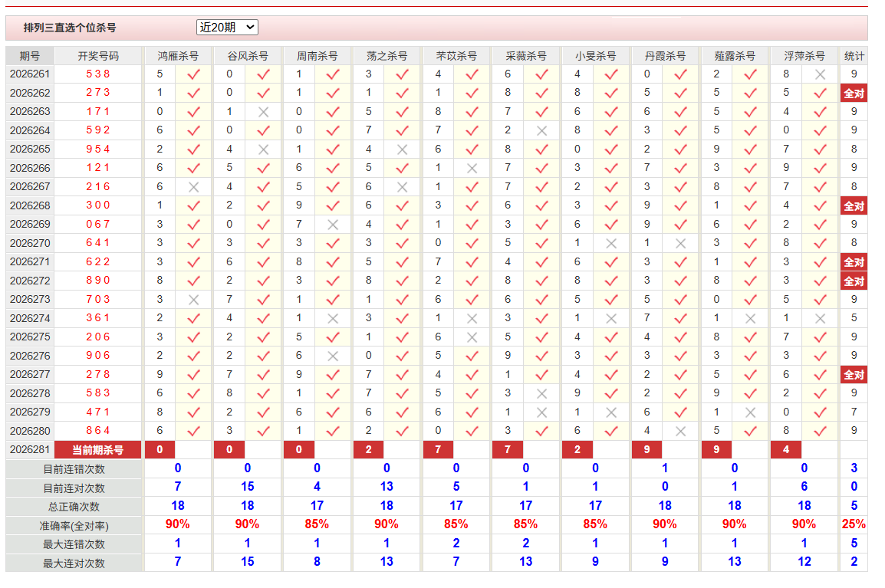Click the 全对 badge in row 2026277

(854, 375)
